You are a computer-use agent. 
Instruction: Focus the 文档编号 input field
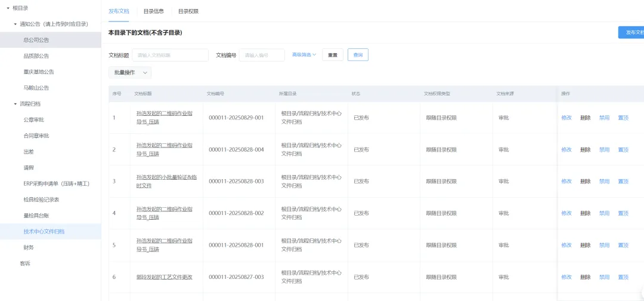tap(262, 55)
